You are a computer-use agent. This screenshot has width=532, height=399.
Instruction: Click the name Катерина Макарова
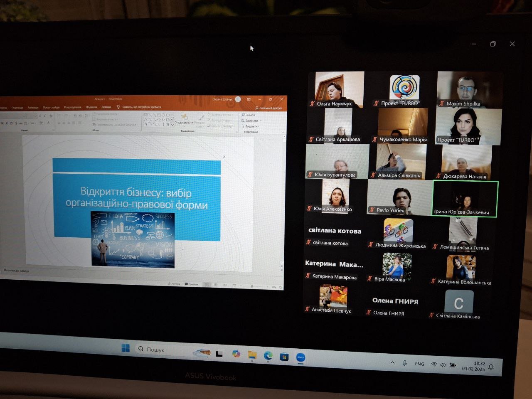point(334,277)
